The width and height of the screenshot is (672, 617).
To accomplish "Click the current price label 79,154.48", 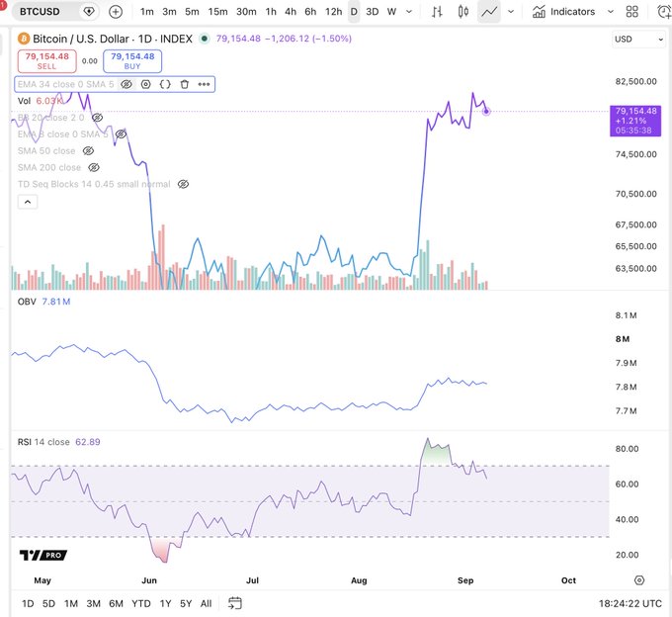I will (635, 121).
